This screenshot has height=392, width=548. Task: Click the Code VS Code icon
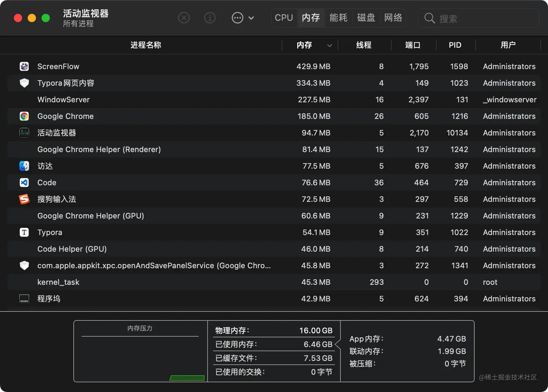click(x=24, y=183)
